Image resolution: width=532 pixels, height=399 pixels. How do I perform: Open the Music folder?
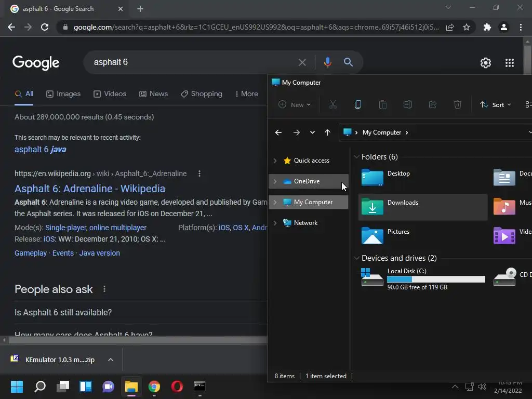click(x=512, y=207)
